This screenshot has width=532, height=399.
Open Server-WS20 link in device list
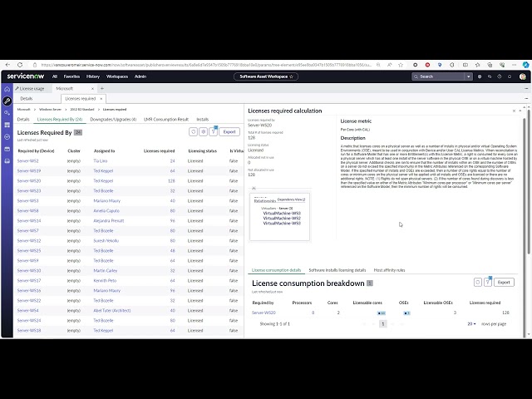click(x=29, y=181)
